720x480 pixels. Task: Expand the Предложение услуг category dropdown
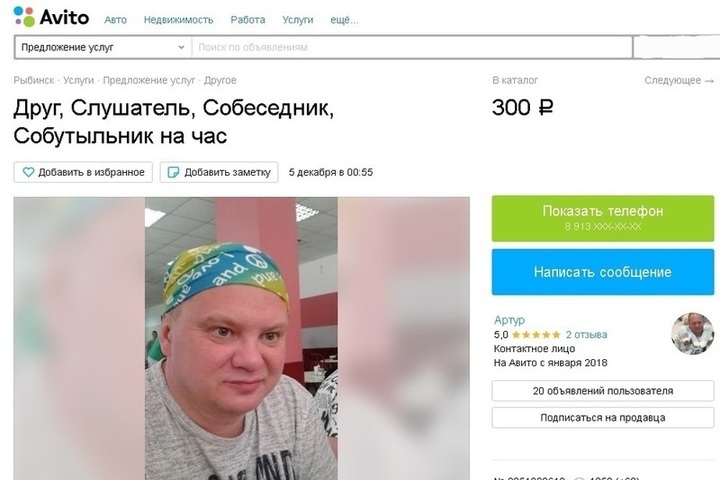click(103, 47)
